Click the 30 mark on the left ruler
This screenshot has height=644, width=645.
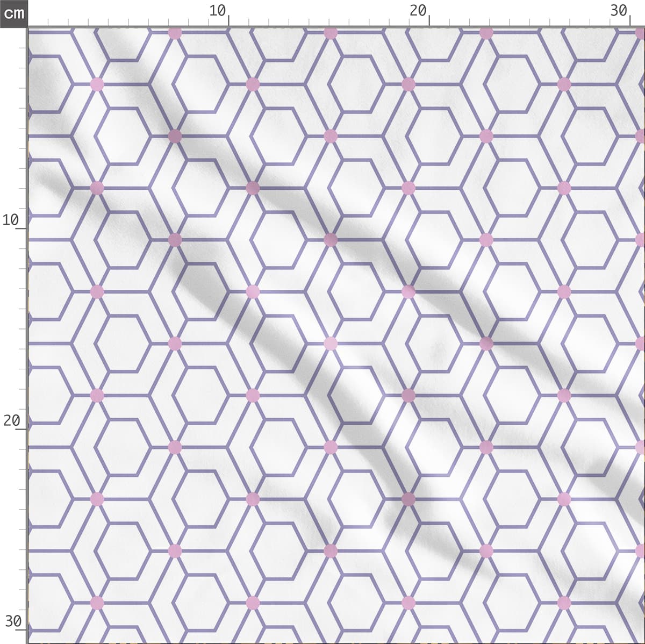tap(13, 621)
